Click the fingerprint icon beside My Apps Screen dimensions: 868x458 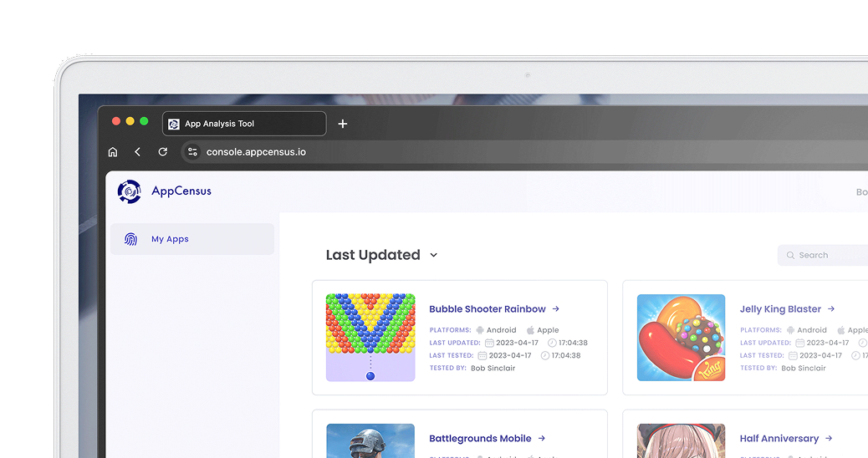pyautogui.click(x=130, y=239)
